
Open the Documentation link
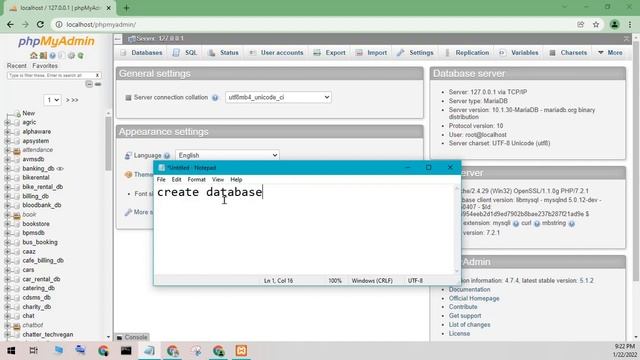pos(469,289)
